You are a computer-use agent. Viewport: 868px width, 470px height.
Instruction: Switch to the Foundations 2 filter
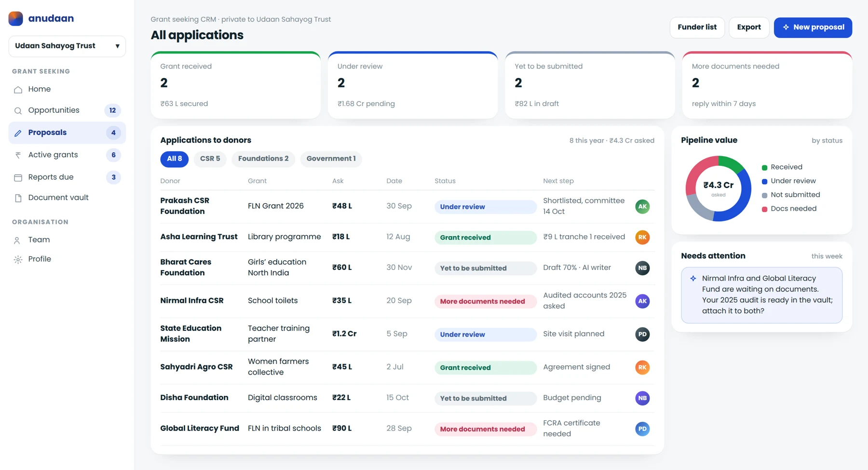[x=263, y=159]
